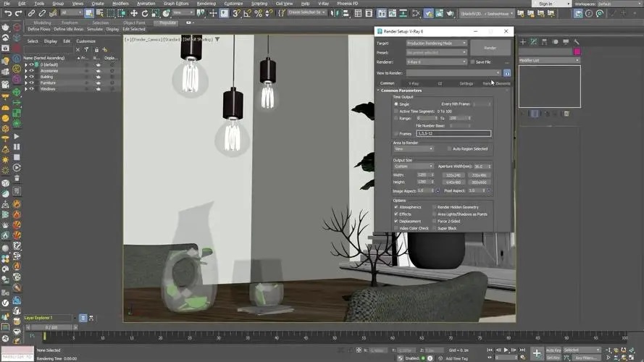Viewport: 644px width, 362px height.
Task: Click the lock view icon beside View to Render
Action: point(506,73)
